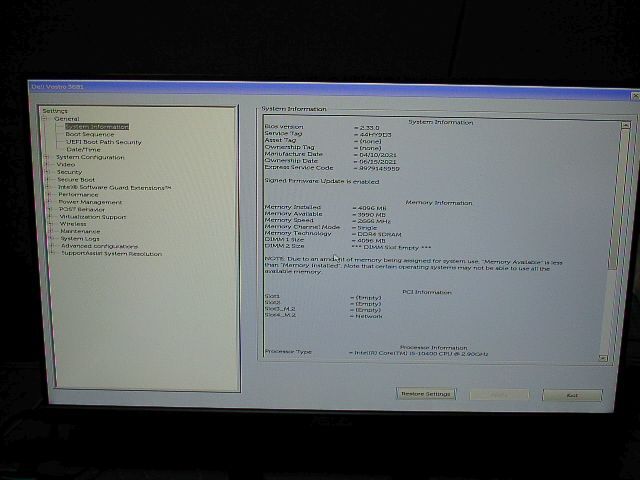
Task: Open UEFI Boot Path Security
Action: coord(104,142)
